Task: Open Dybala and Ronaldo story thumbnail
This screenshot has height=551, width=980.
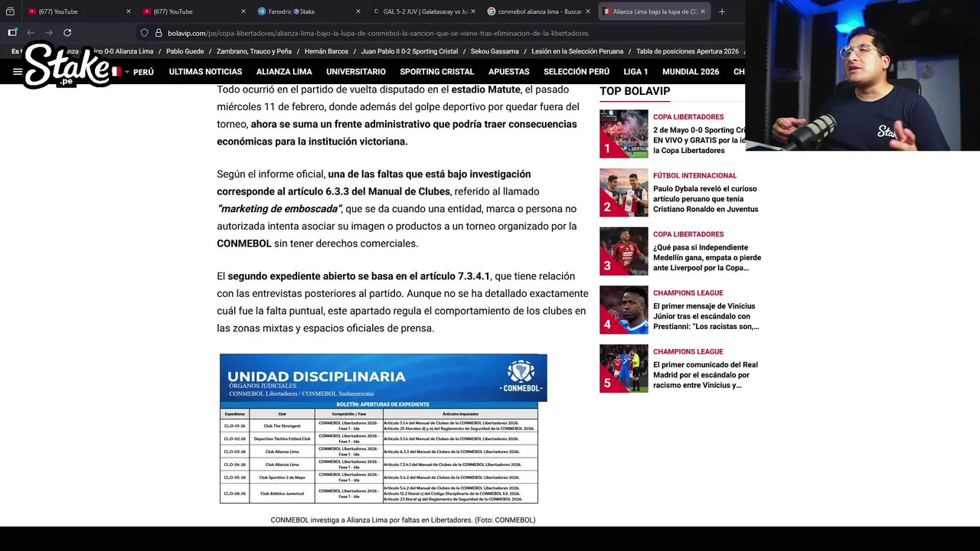Action: pos(623,193)
